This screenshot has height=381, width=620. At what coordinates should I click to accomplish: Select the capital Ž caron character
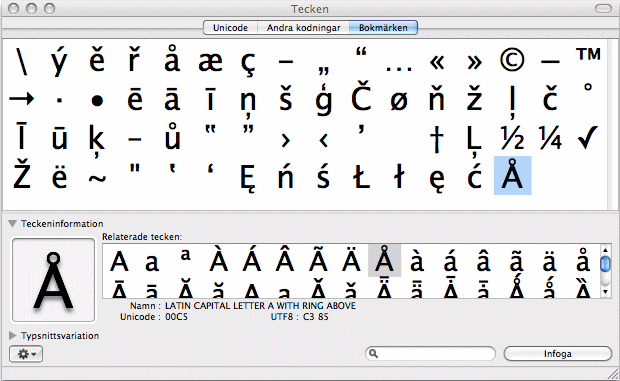click(22, 174)
